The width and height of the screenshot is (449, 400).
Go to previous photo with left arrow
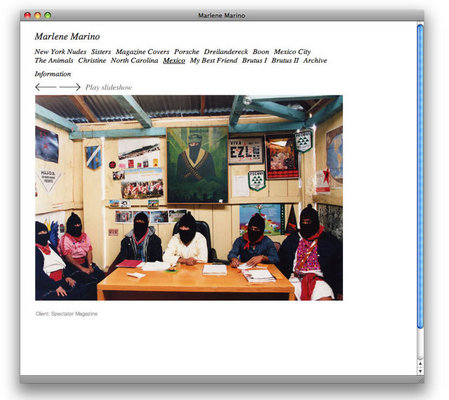coord(46,87)
